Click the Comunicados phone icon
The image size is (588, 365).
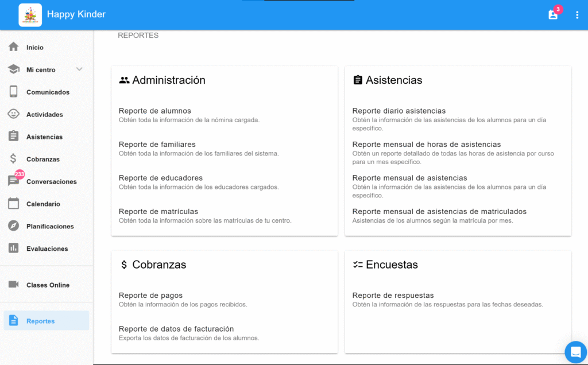[x=14, y=92]
